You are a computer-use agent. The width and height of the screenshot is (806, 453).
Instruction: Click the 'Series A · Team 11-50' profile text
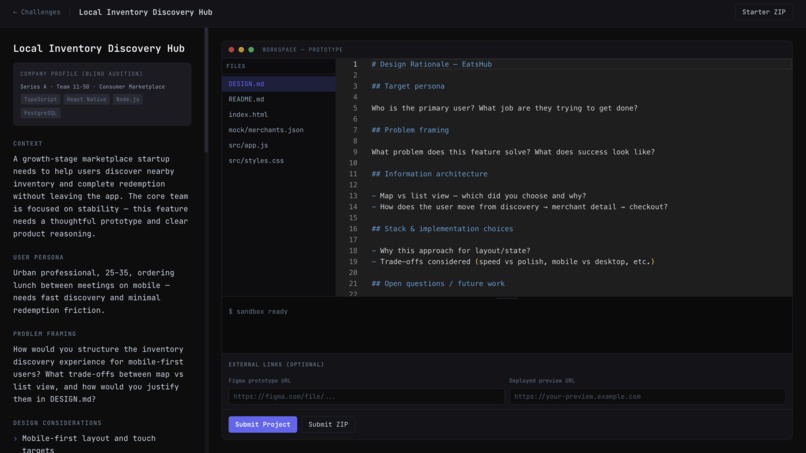[93, 87]
